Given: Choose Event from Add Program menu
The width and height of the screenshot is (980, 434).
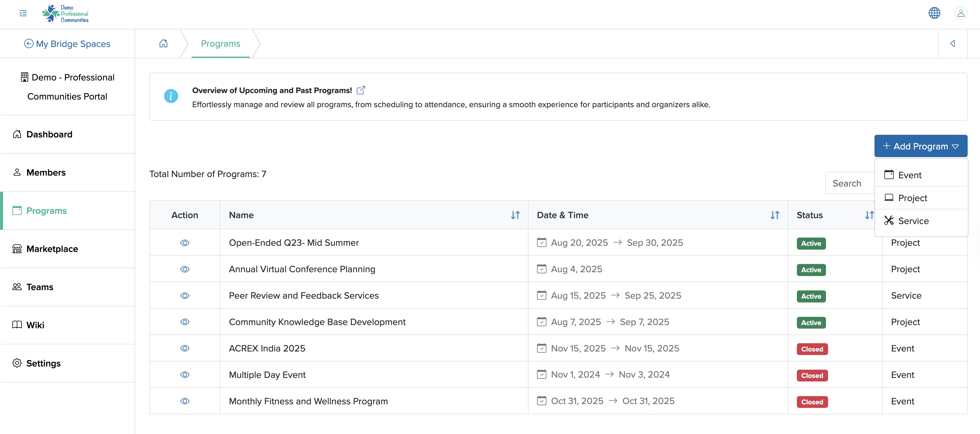Looking at the screenshot, I should tap(921, 175).
